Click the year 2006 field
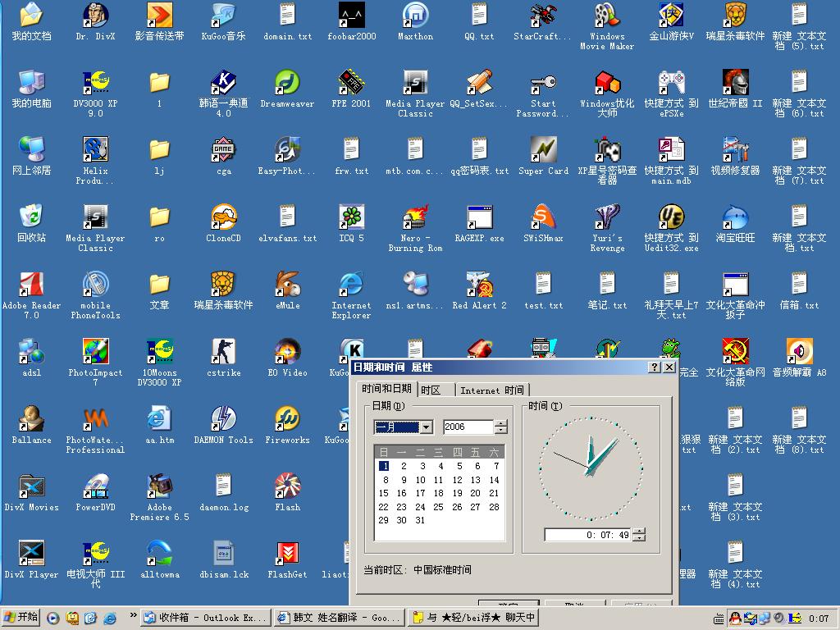The width and height of the screenshot is (840, 630). pos(468,427)
